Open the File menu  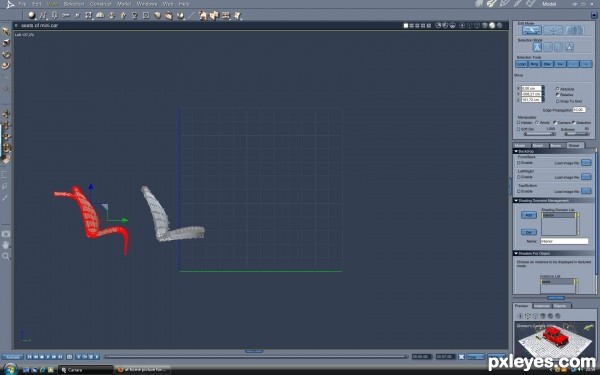pos(22,4)
